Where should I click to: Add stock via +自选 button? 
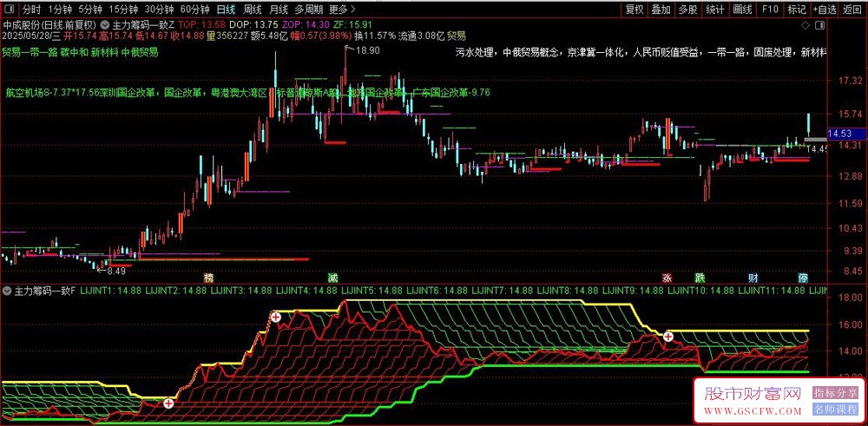pyautogui.click(x=825, y=10)
